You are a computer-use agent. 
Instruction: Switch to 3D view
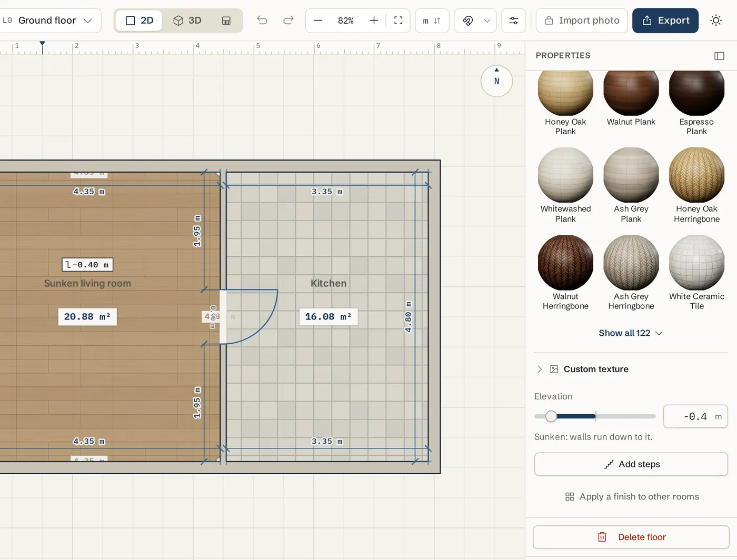point(187,21)
